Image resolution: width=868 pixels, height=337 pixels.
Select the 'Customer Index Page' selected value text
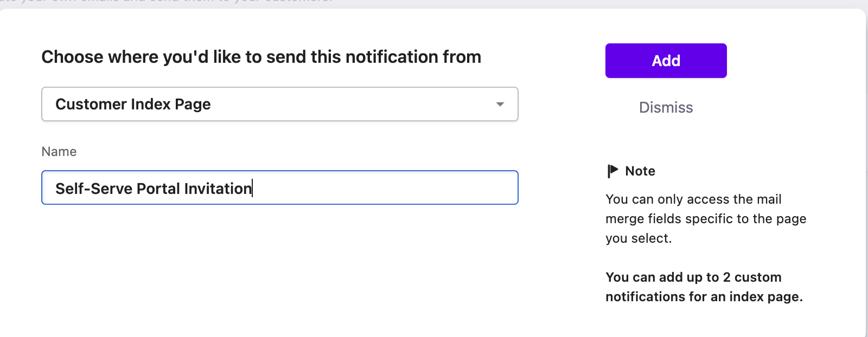click(x=133, y=104)
